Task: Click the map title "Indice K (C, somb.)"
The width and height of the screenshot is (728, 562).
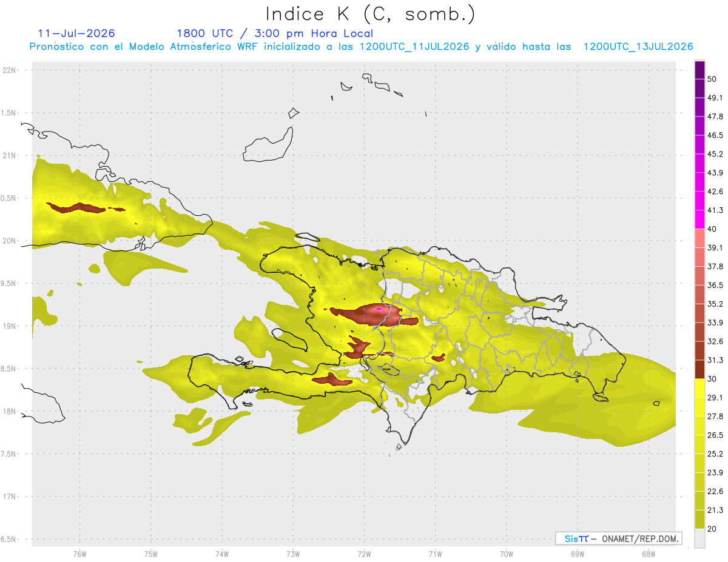Action: [x=370, y=14]
